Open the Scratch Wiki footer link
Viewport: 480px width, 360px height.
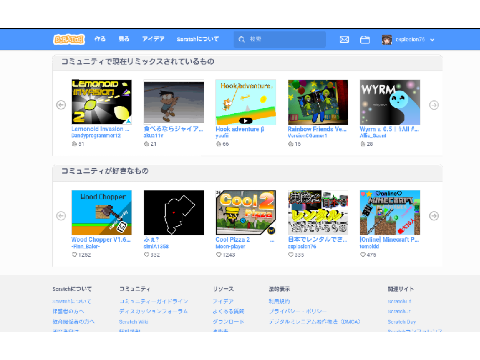tap(133, 322)
